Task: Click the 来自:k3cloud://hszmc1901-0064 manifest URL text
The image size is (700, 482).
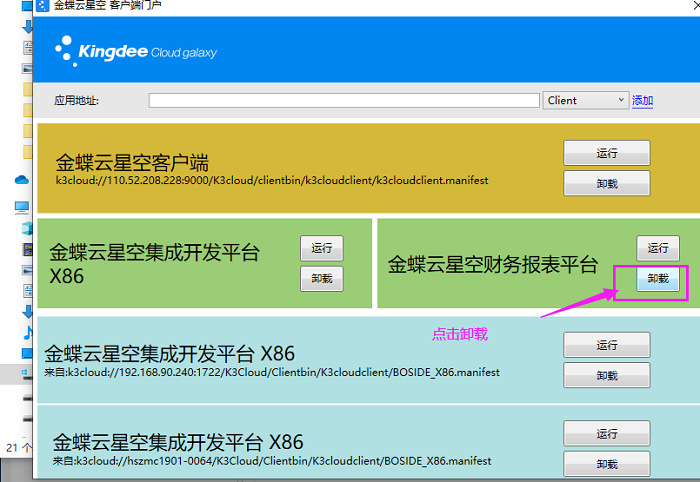Action: [272, 461]
